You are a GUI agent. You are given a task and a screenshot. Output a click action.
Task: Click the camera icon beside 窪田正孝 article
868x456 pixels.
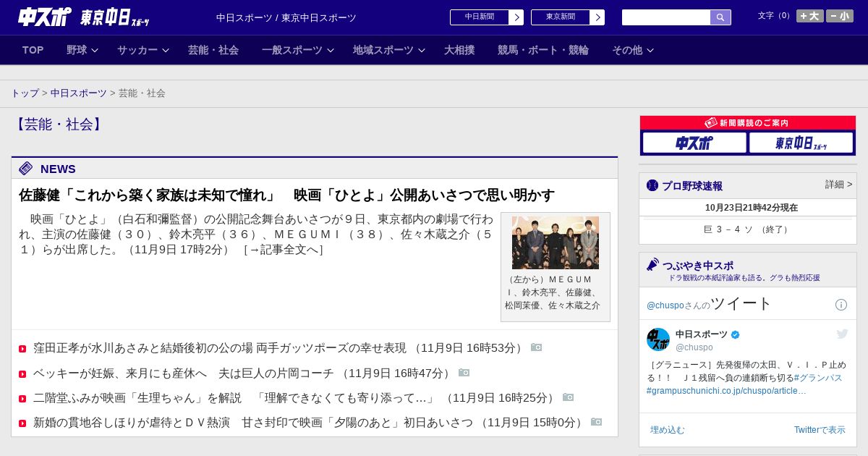536,347
